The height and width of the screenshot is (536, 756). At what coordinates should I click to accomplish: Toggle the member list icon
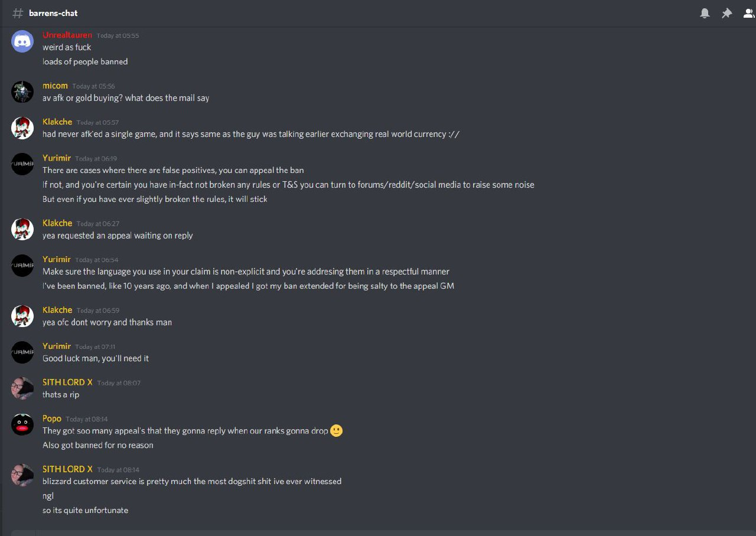pyautogui.click(x=749, y=13)
